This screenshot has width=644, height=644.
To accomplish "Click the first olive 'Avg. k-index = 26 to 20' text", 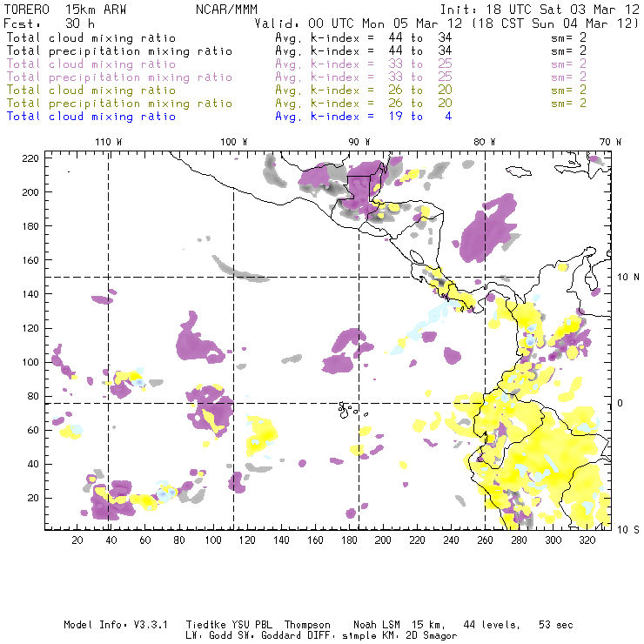I will 364,90.
